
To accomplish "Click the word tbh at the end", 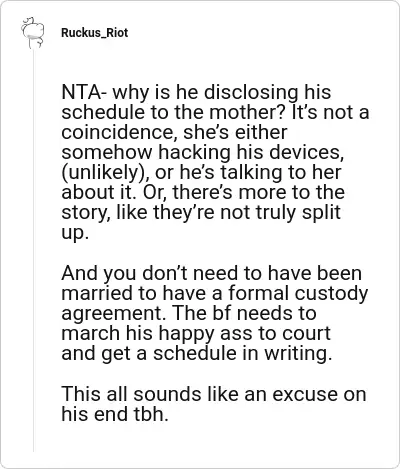I will click(x=151, y=414).
